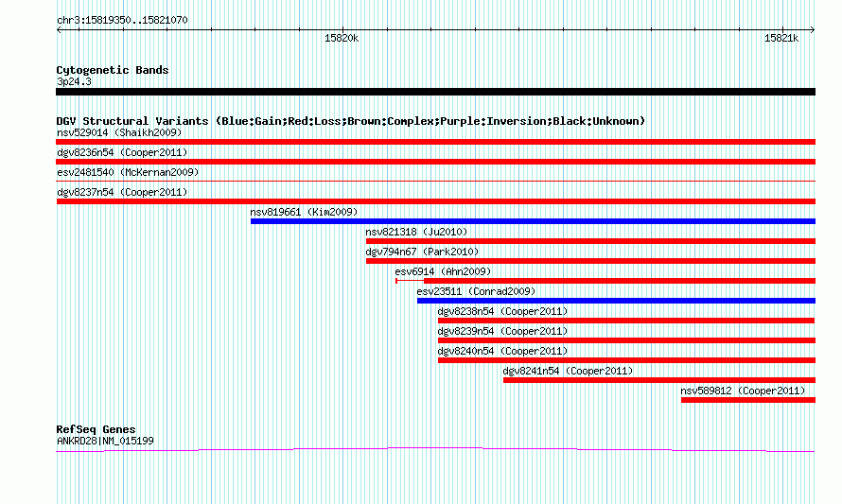
Task: Click the nsv821318 (Ju2010) label
Action: (x=416, y=232)
